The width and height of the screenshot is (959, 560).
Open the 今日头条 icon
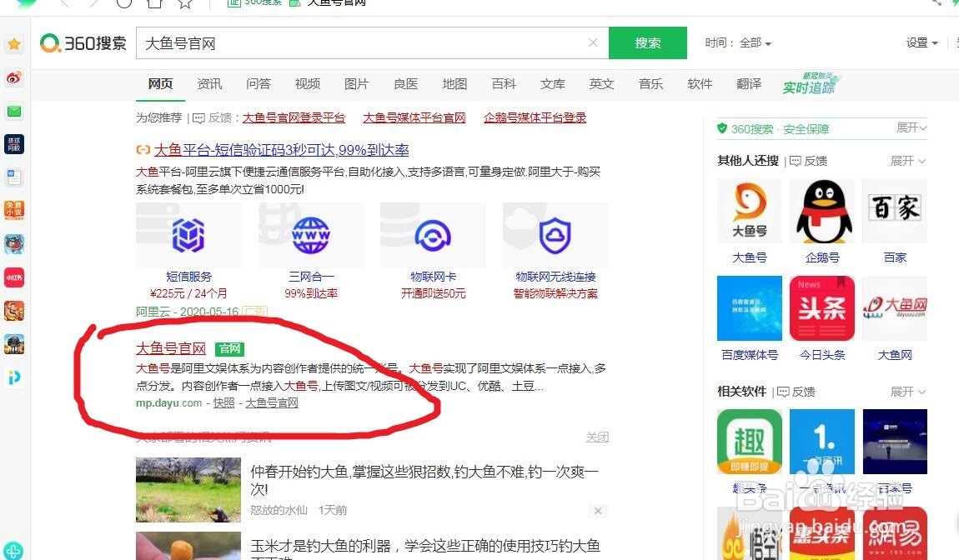[822, 308]
